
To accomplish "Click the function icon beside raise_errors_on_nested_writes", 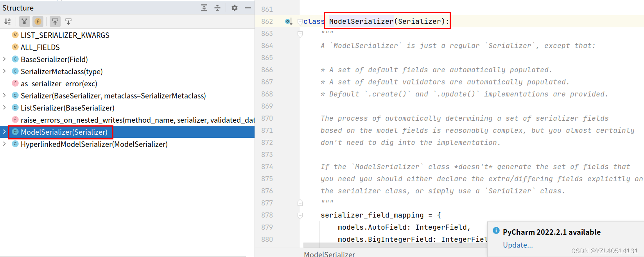I will [15, 120].
